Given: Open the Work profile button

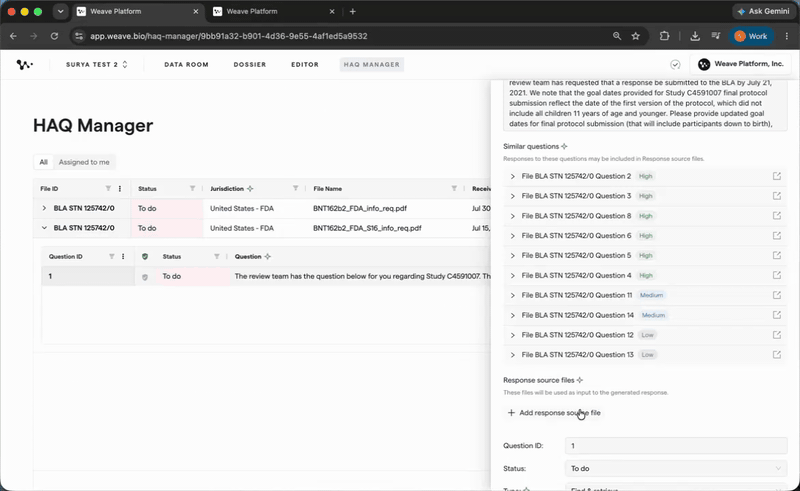Looking at the screenshot, I should [752, 36].
